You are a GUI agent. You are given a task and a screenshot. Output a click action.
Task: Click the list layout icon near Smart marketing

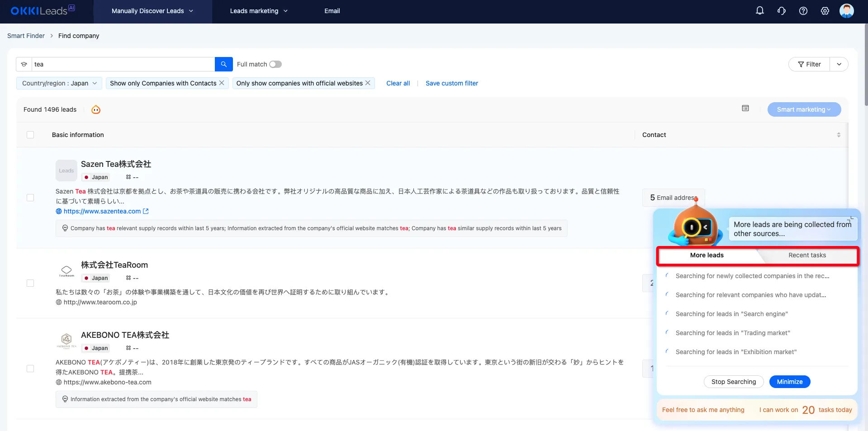coord(745,108)
